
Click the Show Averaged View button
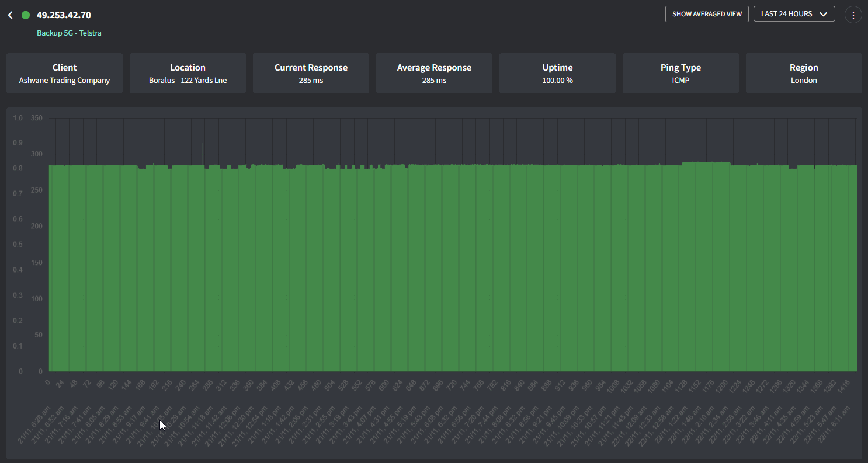point(707,14)
